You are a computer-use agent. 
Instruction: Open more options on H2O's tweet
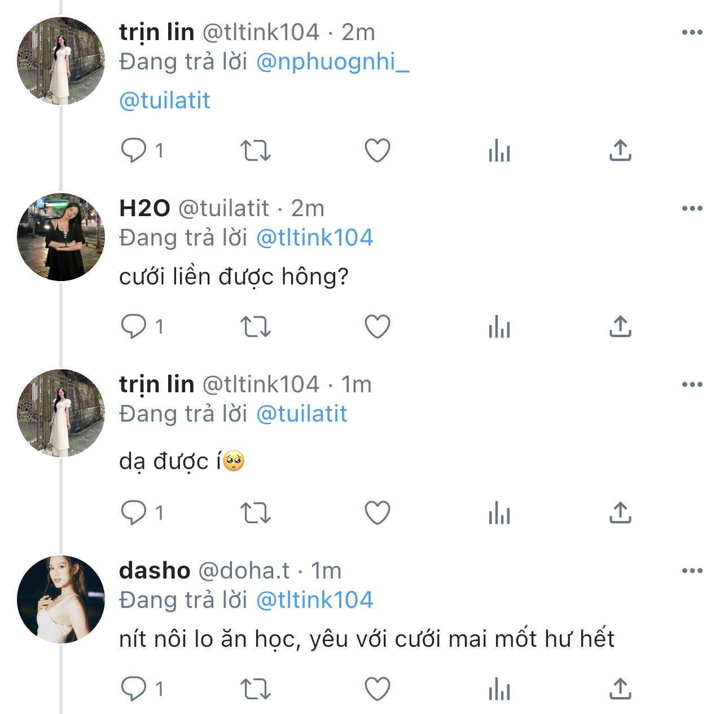(x=692, y=209)
